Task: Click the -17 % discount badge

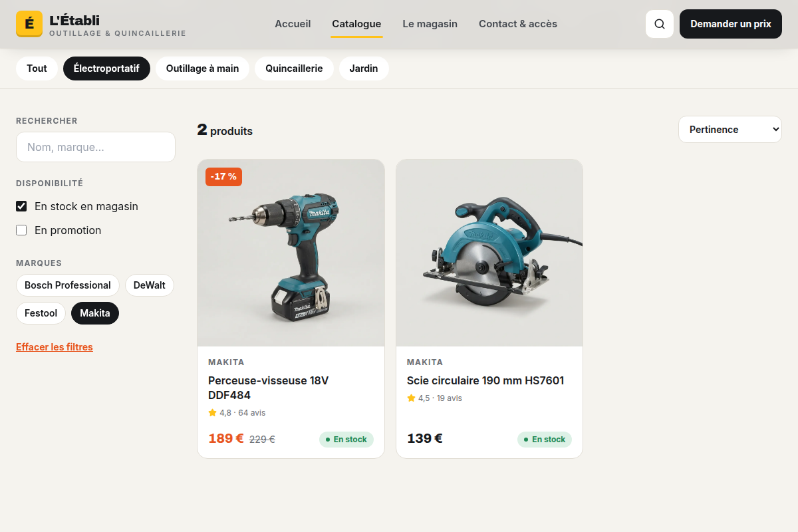Action: coord(223,176)
